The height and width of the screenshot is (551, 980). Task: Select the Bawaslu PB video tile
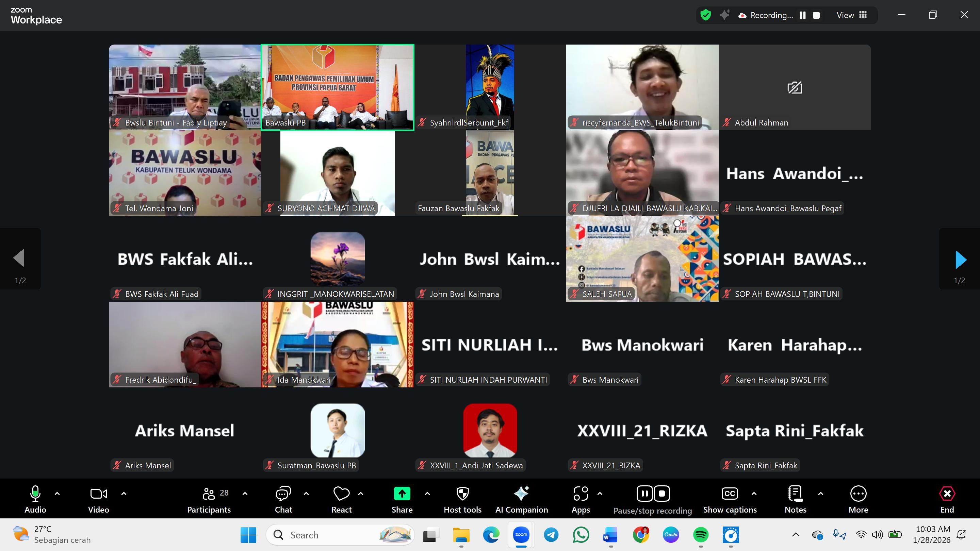coord(338,87)
